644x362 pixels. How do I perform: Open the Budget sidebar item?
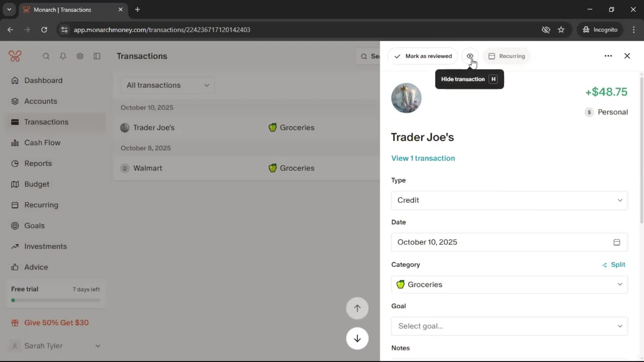click(x=37, y=184)
